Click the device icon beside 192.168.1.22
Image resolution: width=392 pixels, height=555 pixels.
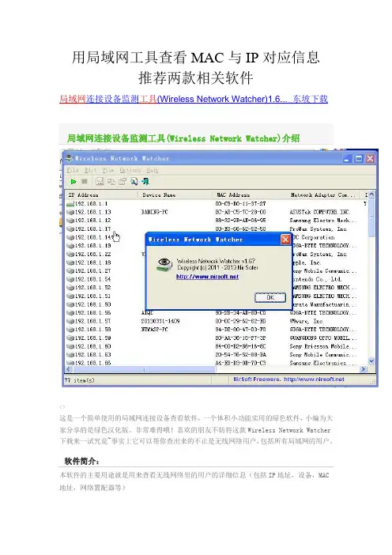tap(70, 254)
